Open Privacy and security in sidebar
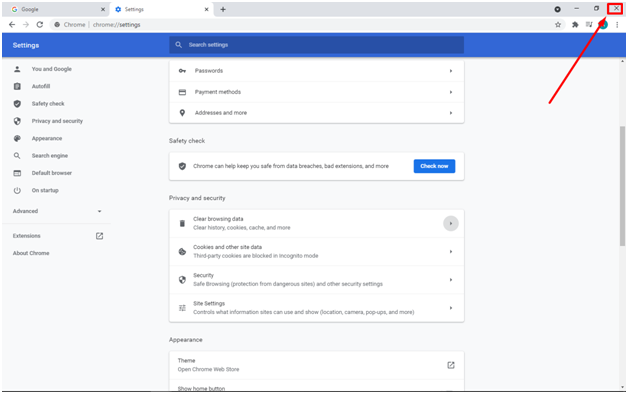This screenshot has width=628, height=394. click(56, 121)
